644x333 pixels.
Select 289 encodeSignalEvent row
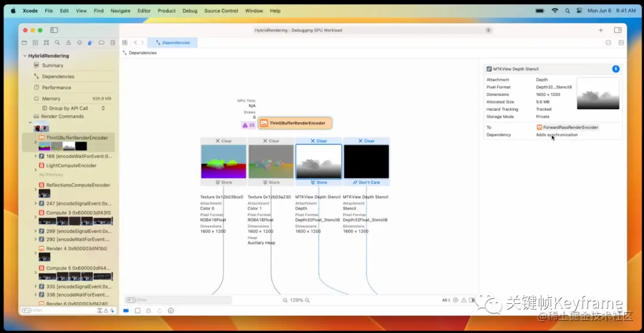click(74, 231)
